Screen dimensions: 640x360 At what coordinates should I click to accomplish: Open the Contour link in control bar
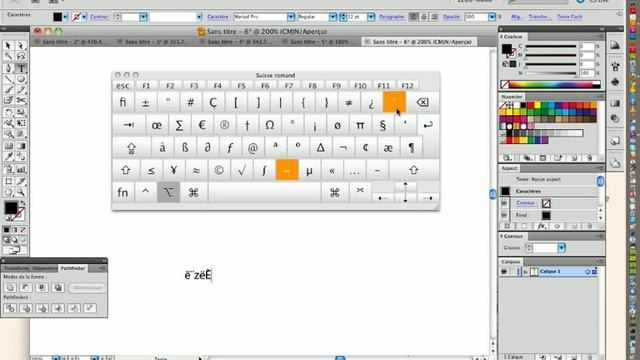coord(99,17)
